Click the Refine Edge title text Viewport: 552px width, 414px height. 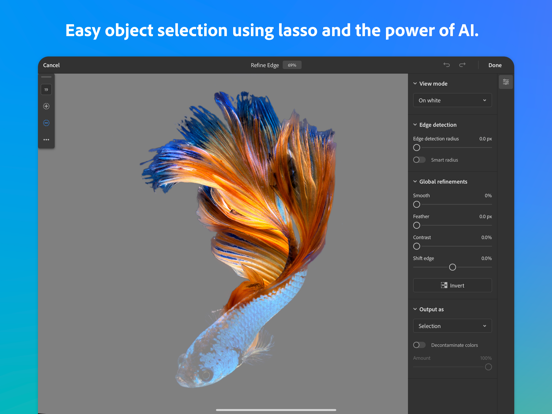click(x=265, y=65)
